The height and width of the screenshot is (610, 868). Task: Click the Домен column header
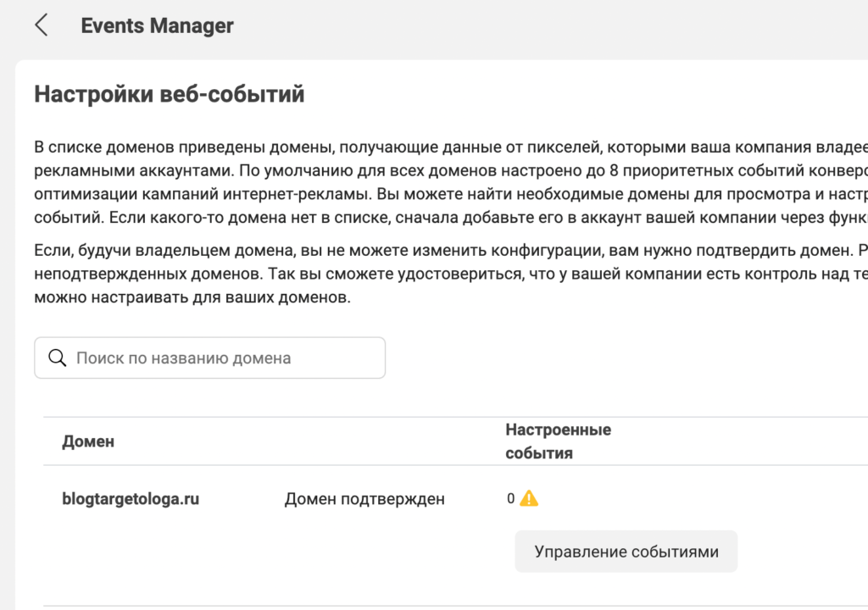pos(88,441)
